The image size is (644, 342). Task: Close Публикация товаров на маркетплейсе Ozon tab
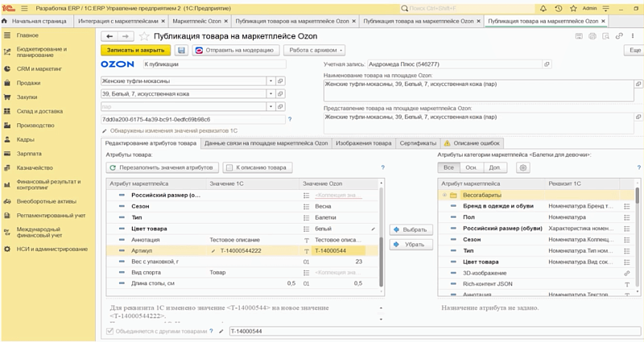pyautogui.click(x=353, y=22)
